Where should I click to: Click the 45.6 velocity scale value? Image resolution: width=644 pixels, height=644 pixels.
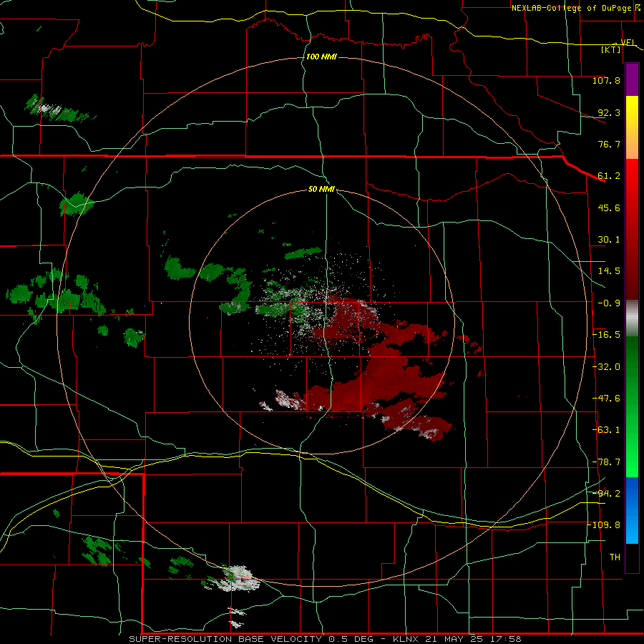point(609,208)
